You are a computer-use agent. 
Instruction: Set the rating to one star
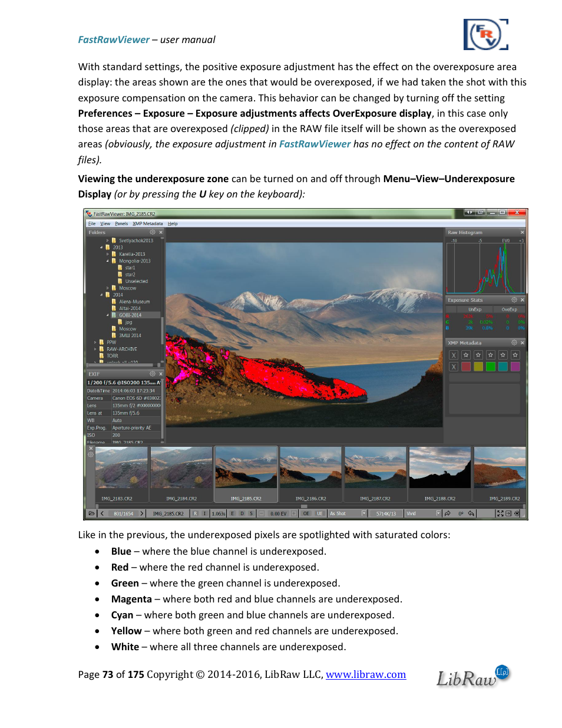pyautogui.click(x=466, y=355)
